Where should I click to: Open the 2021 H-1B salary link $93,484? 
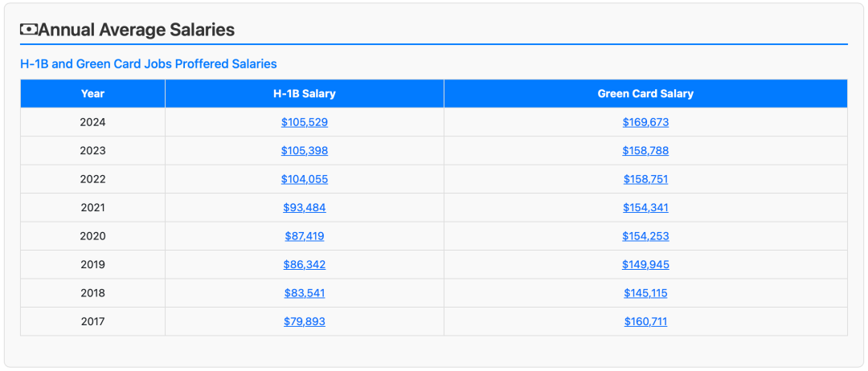305,208
